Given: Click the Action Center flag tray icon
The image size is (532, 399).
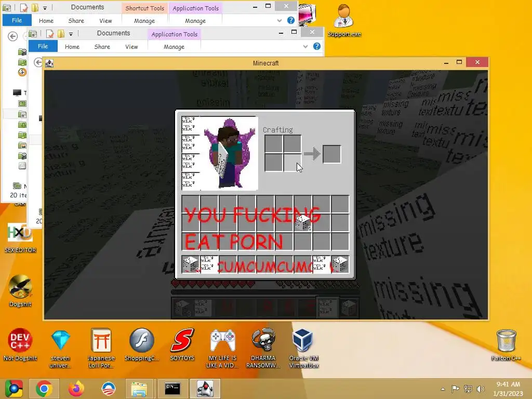Looking at the screenshot, I should [455, 389].
